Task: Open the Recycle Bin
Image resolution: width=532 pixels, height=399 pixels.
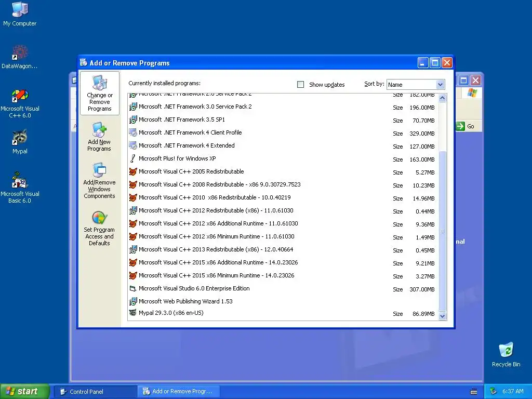Action: [x=506, y=354]
